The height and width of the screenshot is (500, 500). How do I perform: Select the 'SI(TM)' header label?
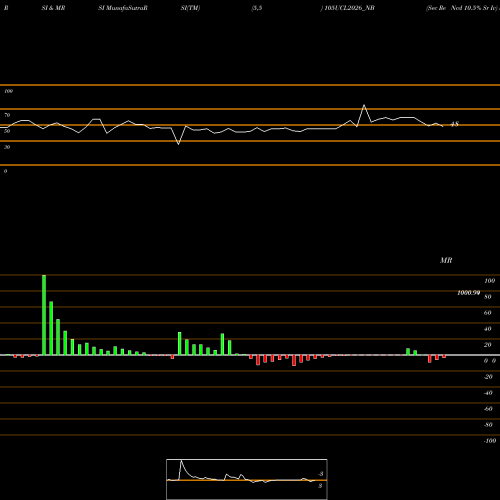(190, 8)
